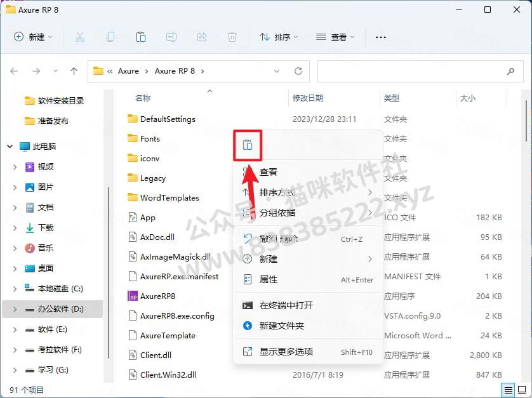Screen dimensions: 532x398
Task: Switch to large thumbnails view icon
Action: (522, 390)
